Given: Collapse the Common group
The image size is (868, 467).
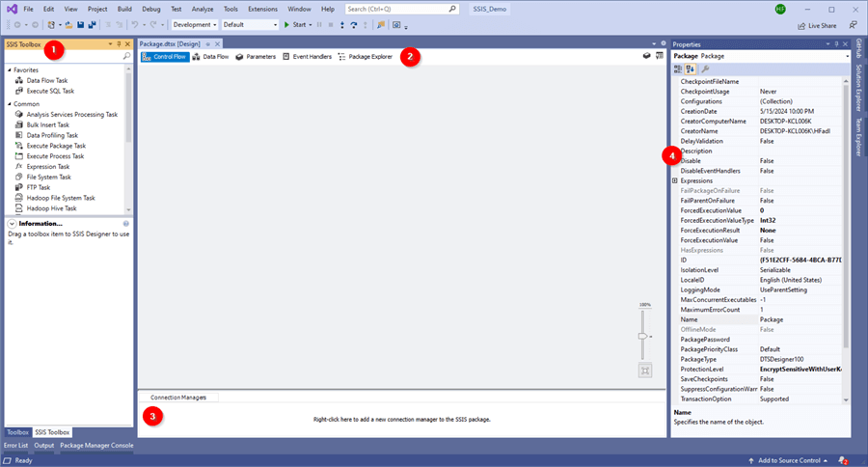Looking at the screenshot, I should (10, 104).
